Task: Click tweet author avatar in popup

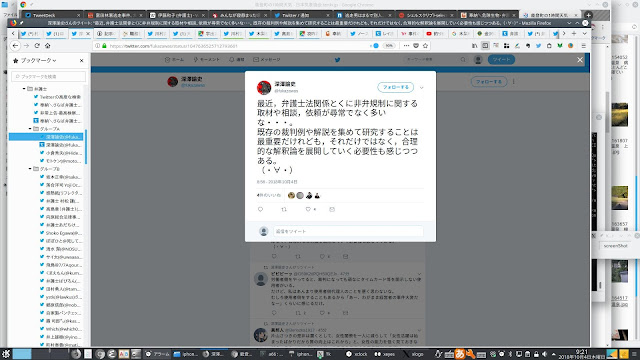Action: (x=264, y=87)
